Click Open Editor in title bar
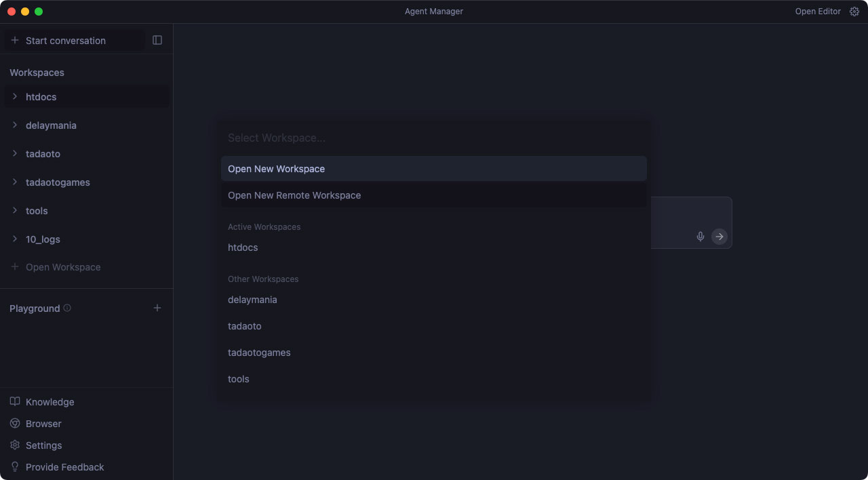The height and width of the screenshot is (480, 868). tap(818, 12)
